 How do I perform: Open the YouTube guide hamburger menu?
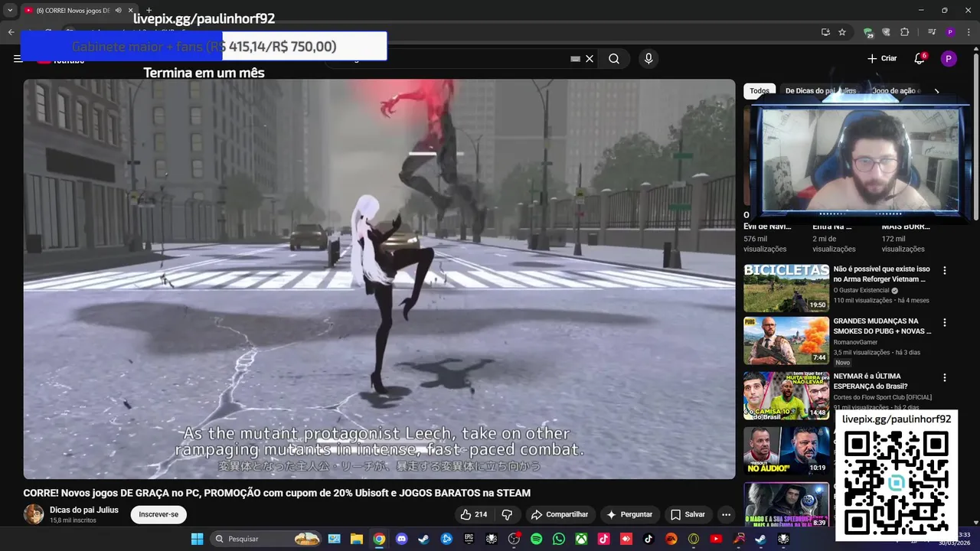[x=18, y=59]
